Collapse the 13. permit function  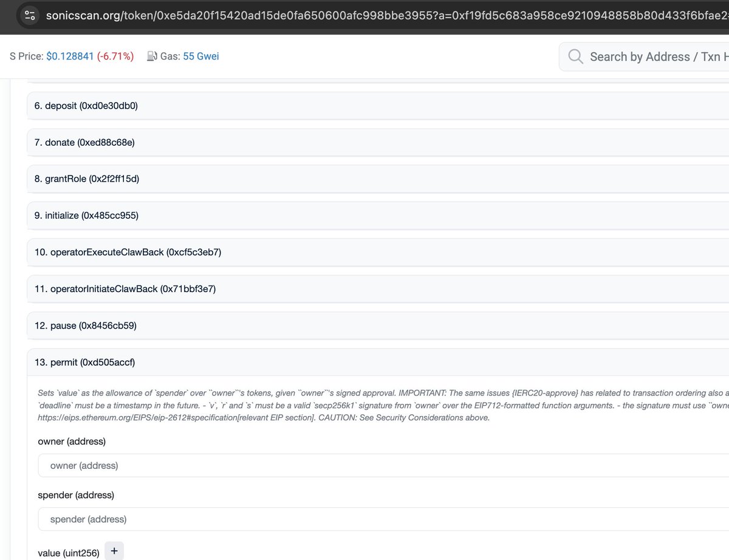[x=378, y=363]
